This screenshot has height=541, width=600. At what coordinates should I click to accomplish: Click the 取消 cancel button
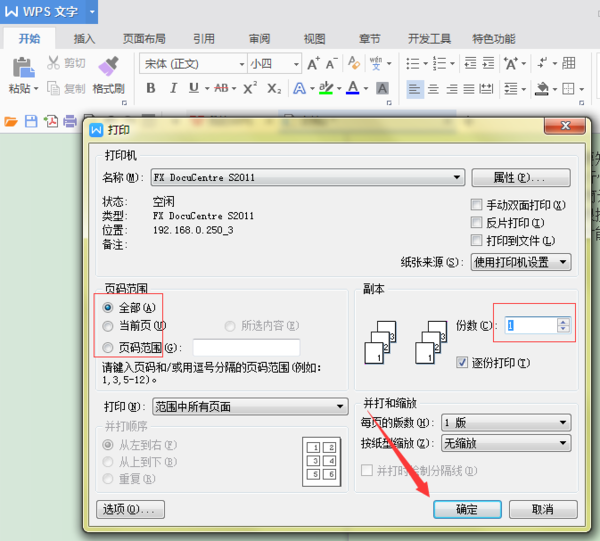click(543, 509)
